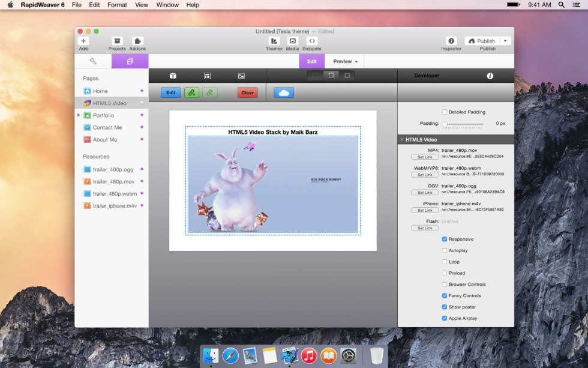Open the Preview mode dropdown

(x=345, y=61)
